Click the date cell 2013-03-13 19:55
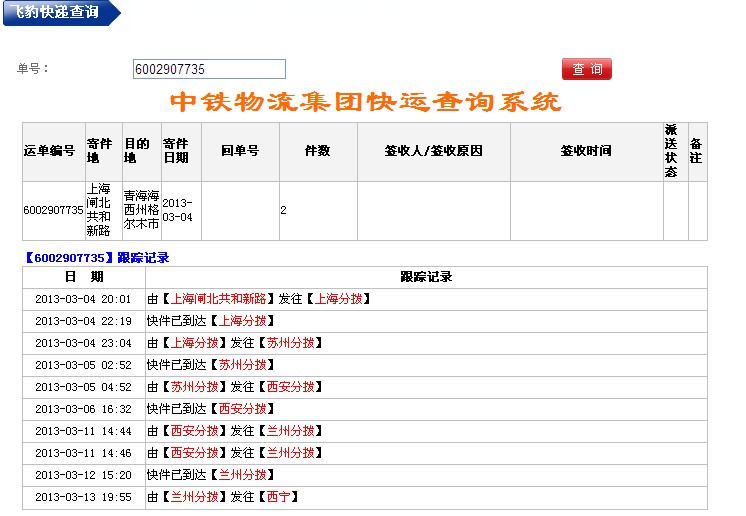746x516 pixels. pos(83,497)
